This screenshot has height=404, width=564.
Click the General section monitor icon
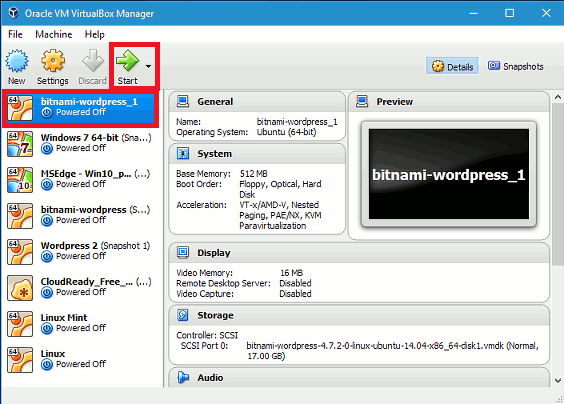[183, 102]
